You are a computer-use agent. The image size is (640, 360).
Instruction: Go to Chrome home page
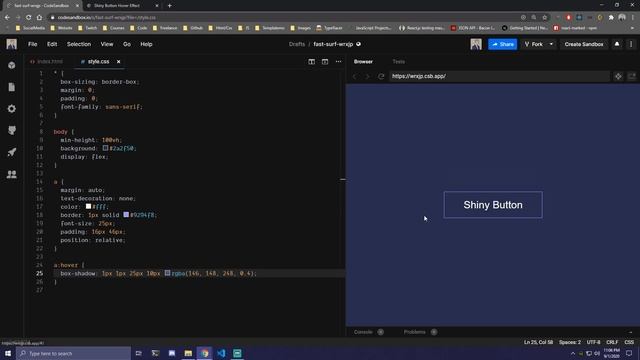pos(39,18)
